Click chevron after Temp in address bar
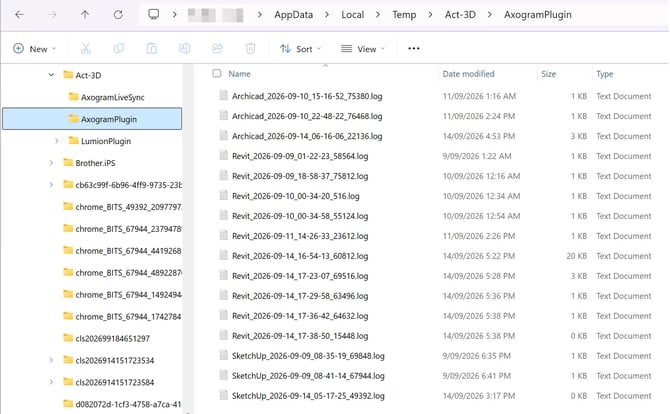 [430, 15]
